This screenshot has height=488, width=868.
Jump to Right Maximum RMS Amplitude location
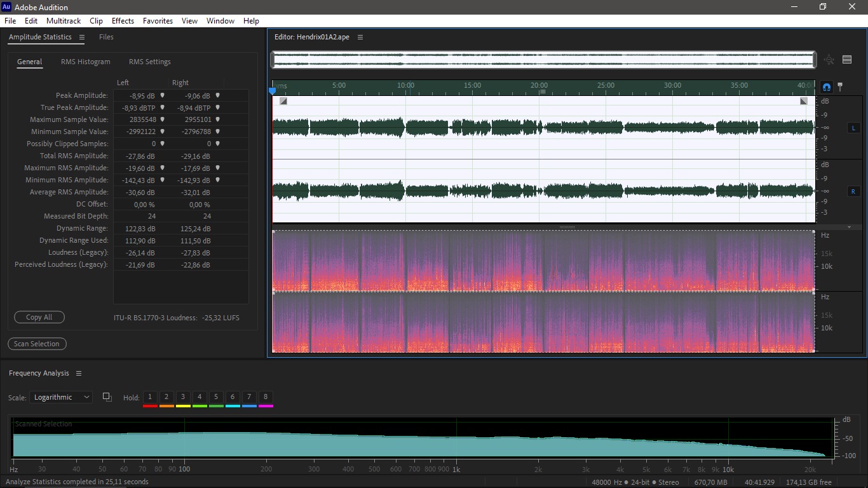point(217,168)
